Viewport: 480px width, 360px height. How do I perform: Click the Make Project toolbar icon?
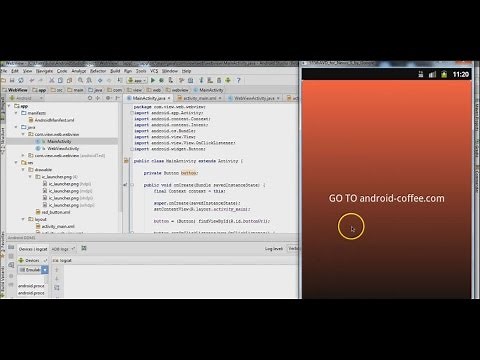(x=120, y=80)
